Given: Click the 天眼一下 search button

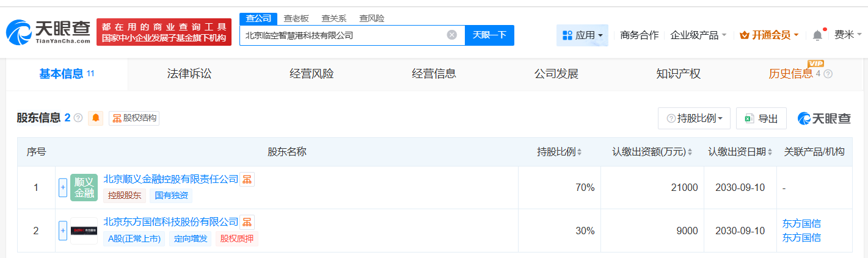Looking at the screenshot, I should [x=489, y=35].
